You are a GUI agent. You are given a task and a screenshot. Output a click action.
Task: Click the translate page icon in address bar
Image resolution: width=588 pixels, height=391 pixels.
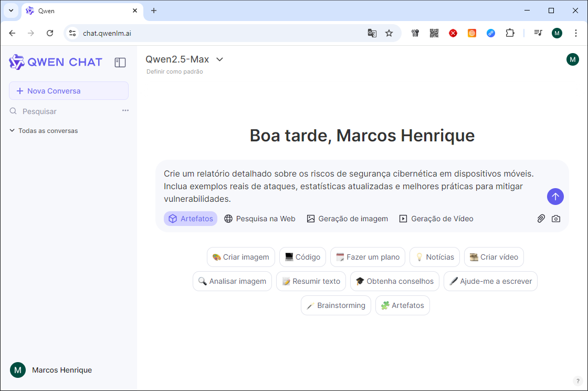[x=372, y=33]
